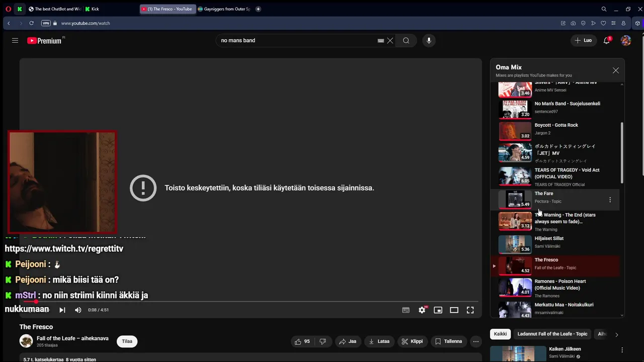
Task: Save the video with Tallenna
Action: 448,341
